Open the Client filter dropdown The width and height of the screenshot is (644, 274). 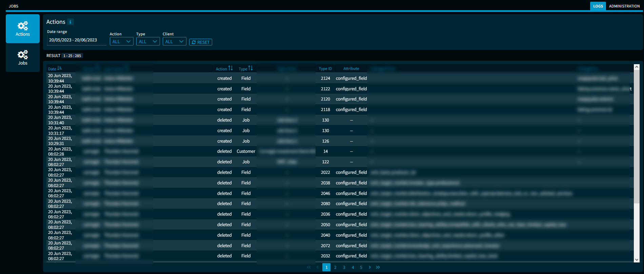pos(174,41)
